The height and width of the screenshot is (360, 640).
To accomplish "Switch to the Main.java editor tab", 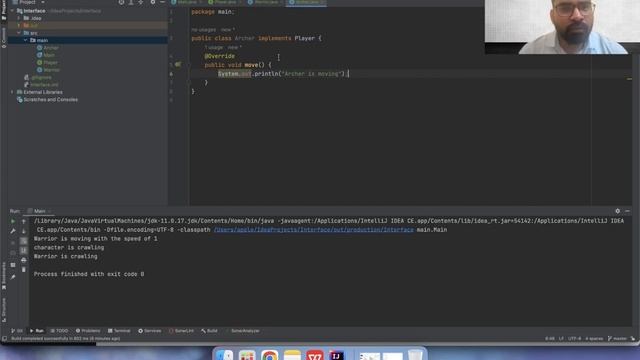I will 187,2.
